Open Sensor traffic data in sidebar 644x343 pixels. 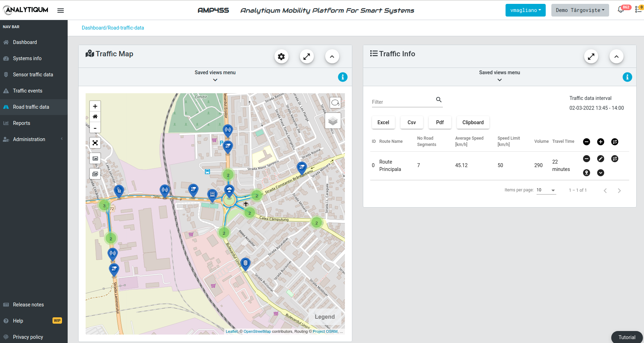pyautogui.click(x=33, y=75)
